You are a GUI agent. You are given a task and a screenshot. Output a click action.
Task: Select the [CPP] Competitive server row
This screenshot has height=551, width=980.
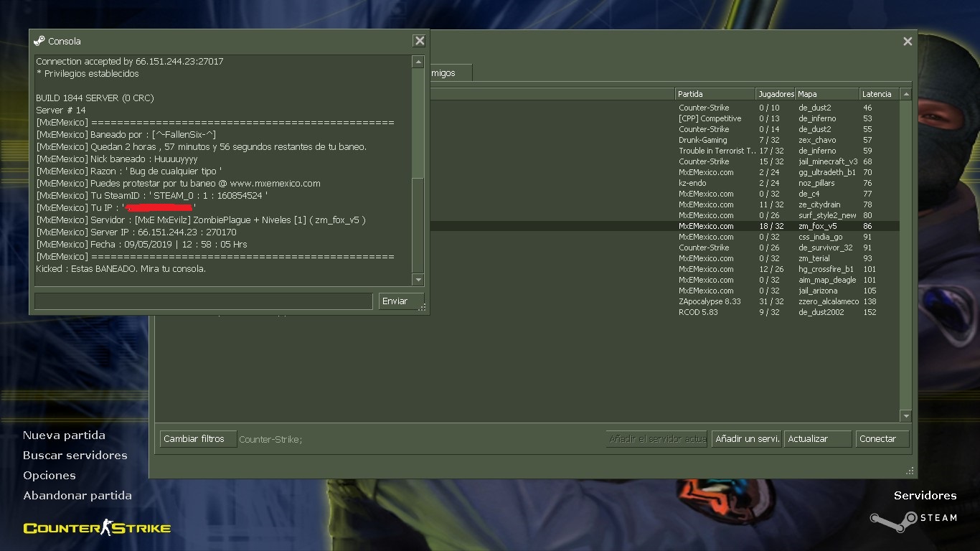pos(664,118)
